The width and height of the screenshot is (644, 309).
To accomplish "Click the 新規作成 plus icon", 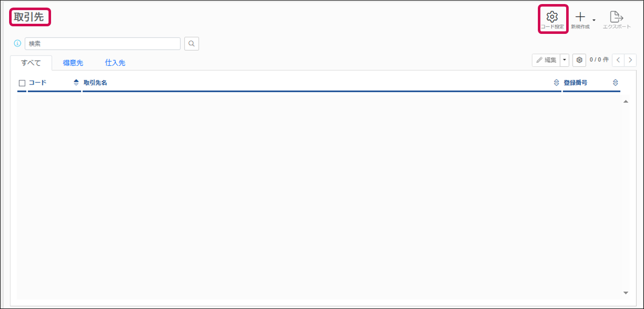I will pos(580,17).
